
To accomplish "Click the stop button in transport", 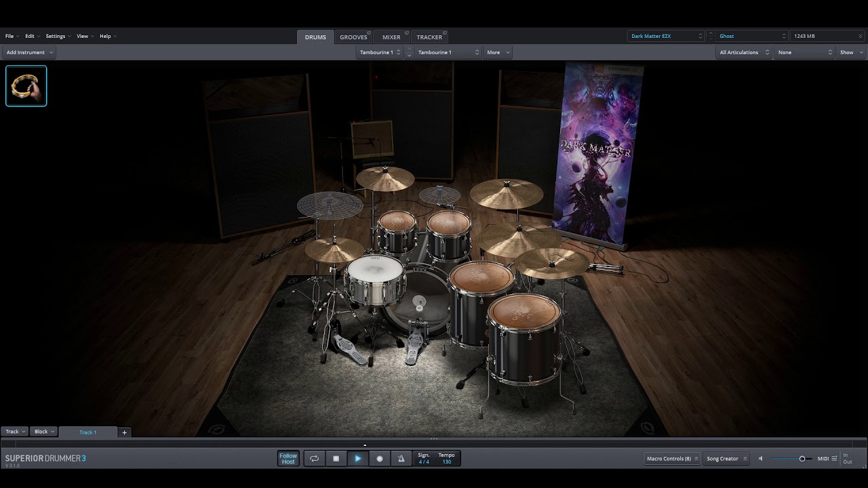I will 336,459.
